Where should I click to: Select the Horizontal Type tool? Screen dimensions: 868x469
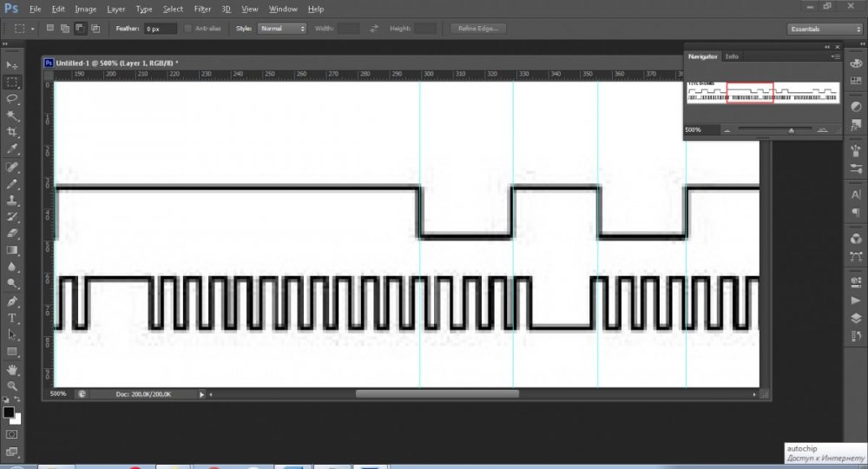[x=12, y=318]
